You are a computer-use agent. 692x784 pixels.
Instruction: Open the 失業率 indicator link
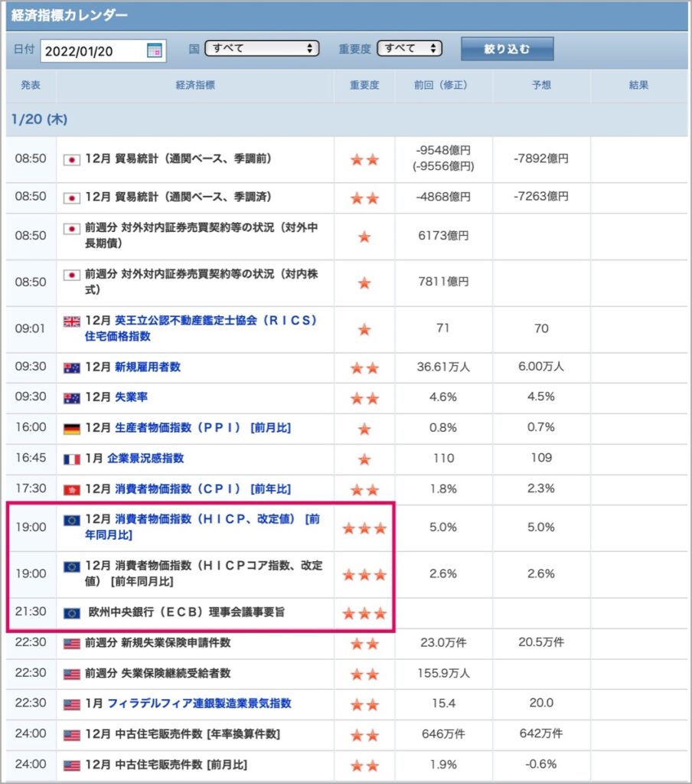click(x=131, y=397)
